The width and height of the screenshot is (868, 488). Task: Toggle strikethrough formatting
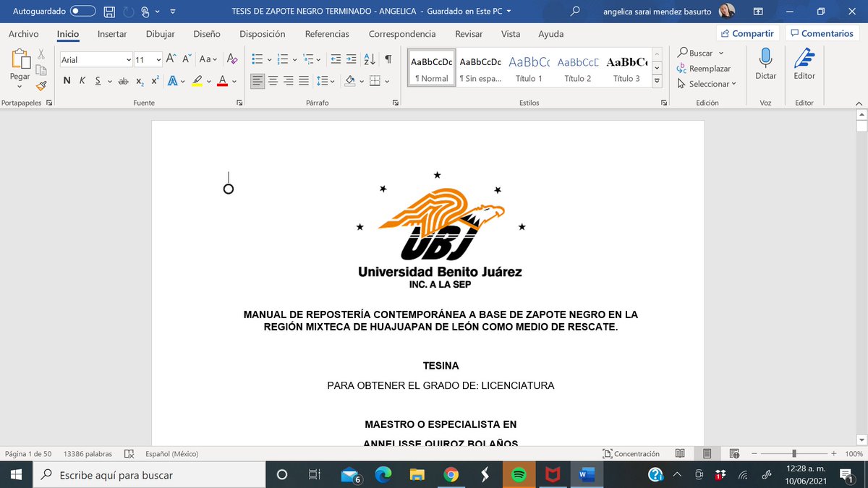pos(123,81)
